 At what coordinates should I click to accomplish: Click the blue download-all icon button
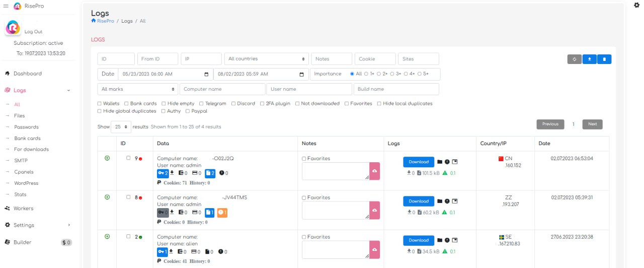pyautogui.click(x=589, y=59)
